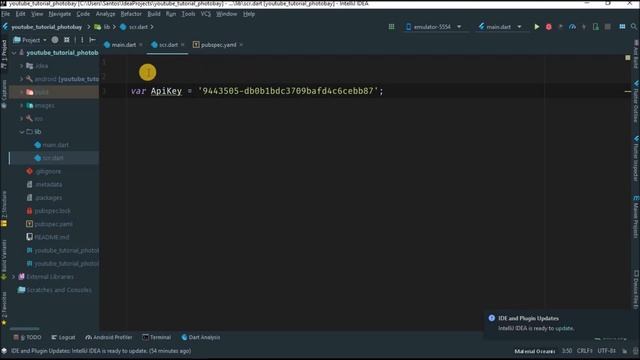Click the Material Oceanic theme in status bar
The width and height of the screenshot is (640, 360).
click(x=535, y=351)
